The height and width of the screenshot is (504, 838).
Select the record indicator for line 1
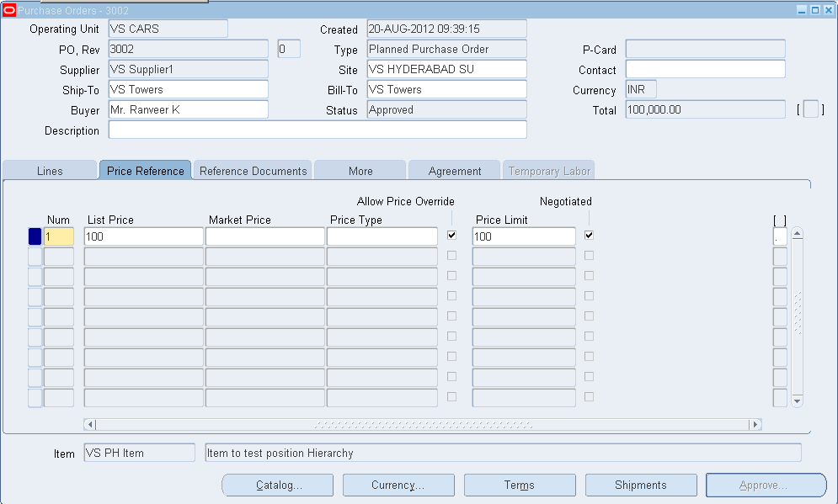34,236
